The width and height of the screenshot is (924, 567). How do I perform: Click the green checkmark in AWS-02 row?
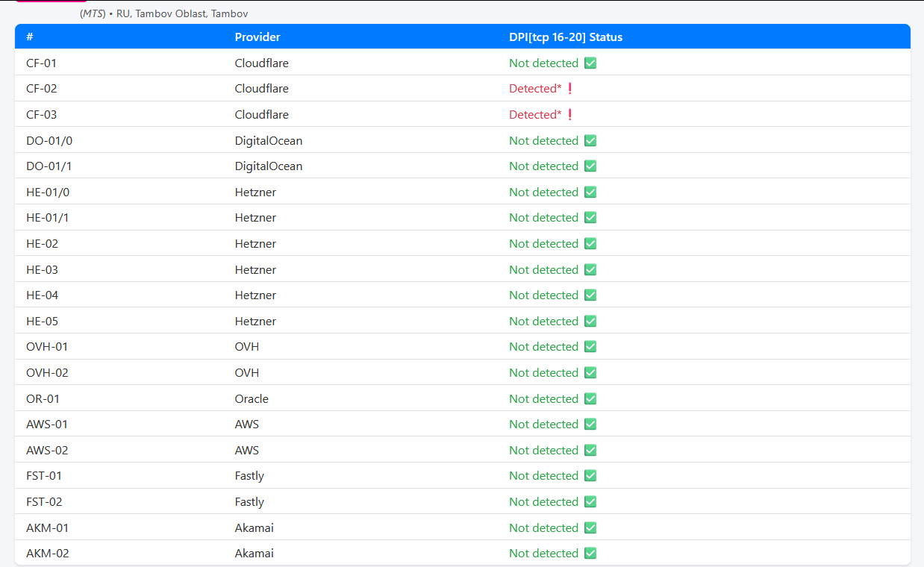point(590,451)
